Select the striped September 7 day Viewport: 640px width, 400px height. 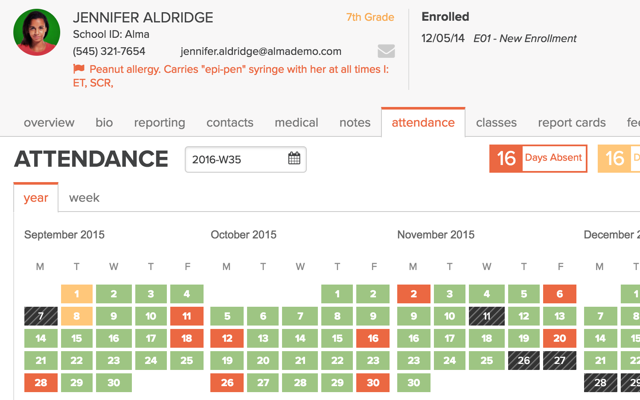pos(40,316)
